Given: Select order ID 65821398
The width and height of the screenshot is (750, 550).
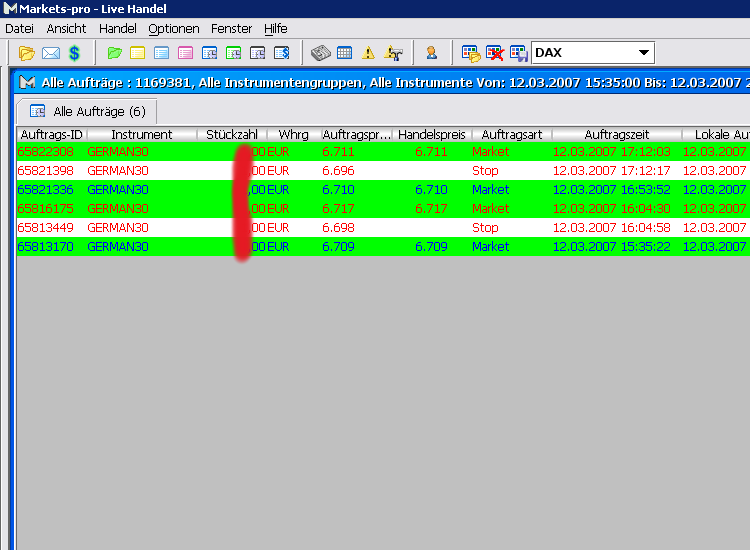Looking at the screenshot, I should (45, 171).
